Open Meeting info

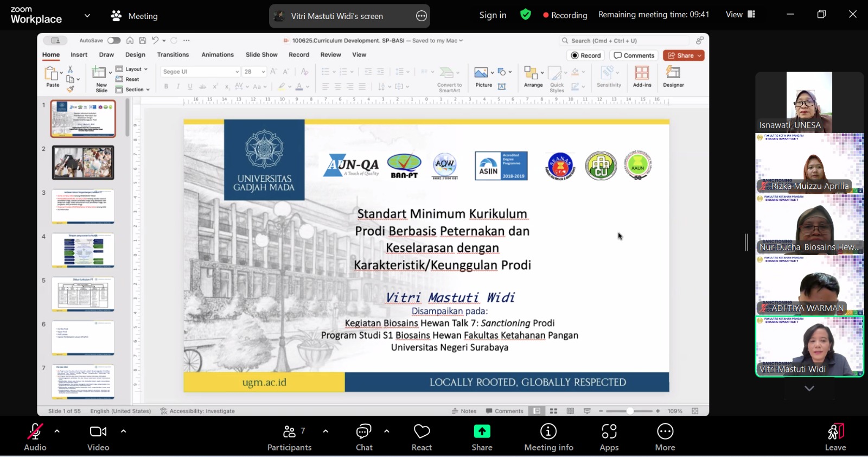click(x=548, y=437)
